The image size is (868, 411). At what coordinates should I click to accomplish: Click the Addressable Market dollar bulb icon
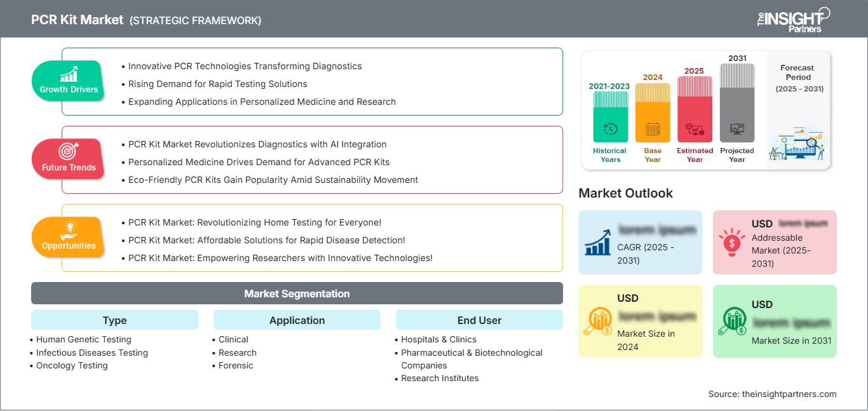tap(732, 241)
